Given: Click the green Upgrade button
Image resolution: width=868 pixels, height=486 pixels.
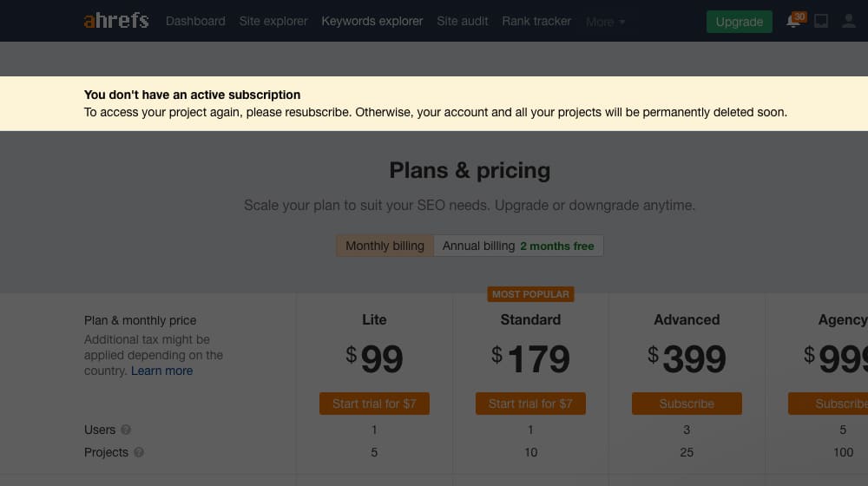Looking at the screenshot, I should (739, 22).
